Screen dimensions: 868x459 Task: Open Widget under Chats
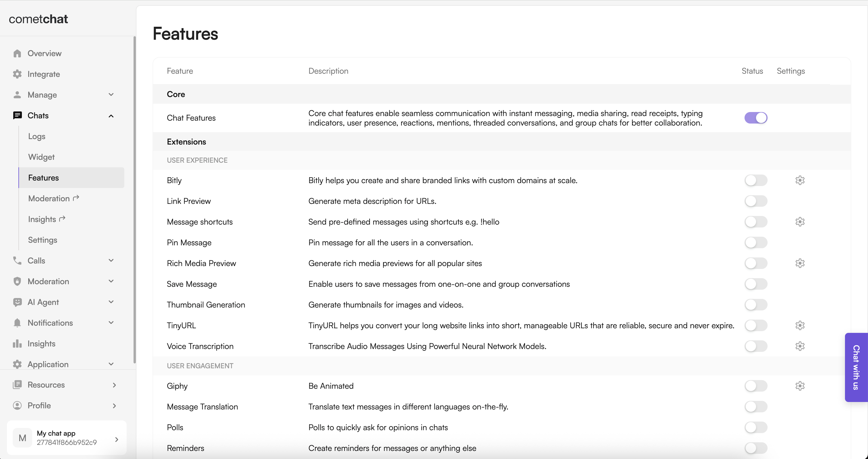[x=41, y=157]
